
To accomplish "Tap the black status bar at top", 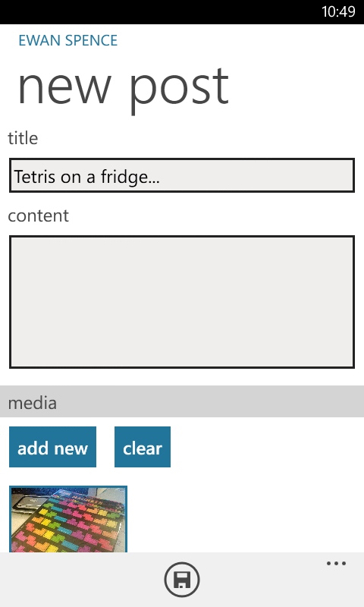I will (182, 12).
